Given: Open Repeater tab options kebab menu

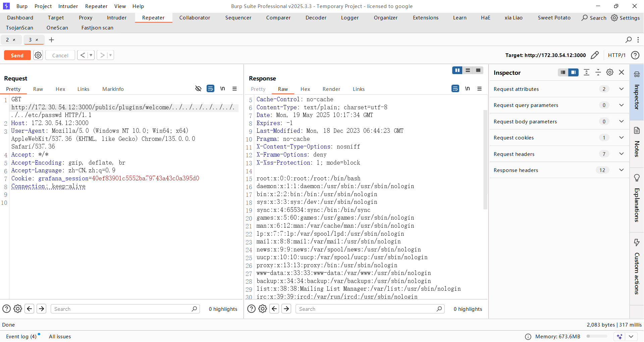Looking at the screenshot, I should click(638, 40).
